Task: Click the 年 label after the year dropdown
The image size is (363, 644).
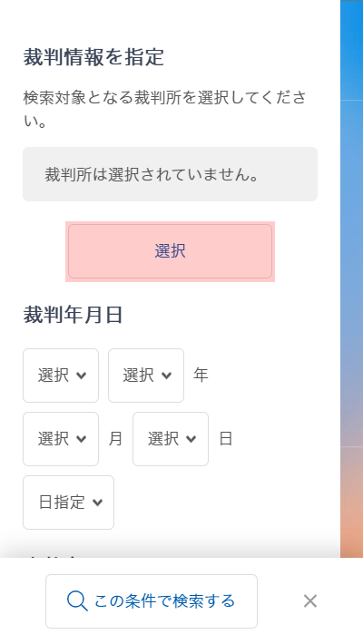Action: [x=201, y=376]
